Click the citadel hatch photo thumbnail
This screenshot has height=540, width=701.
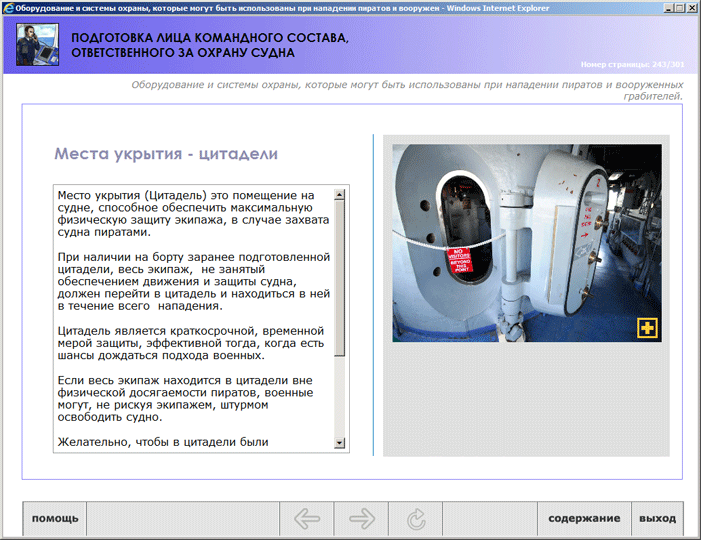pyautogui.click(x=527, y=243)
